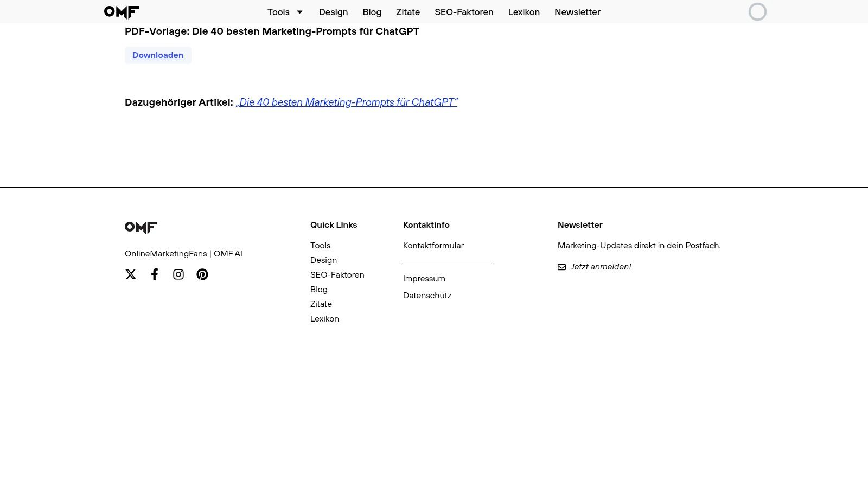
Task: Click the circular icon in the top right header
Action: coord(757,12)
